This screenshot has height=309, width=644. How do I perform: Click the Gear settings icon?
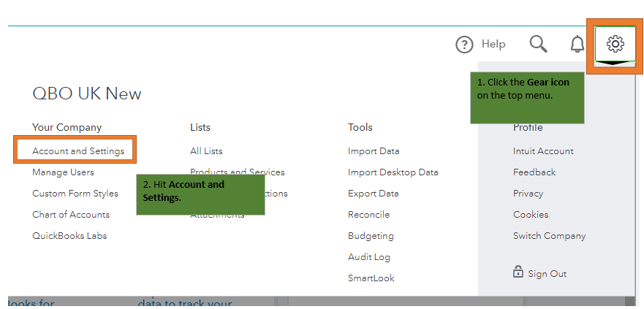615,44
